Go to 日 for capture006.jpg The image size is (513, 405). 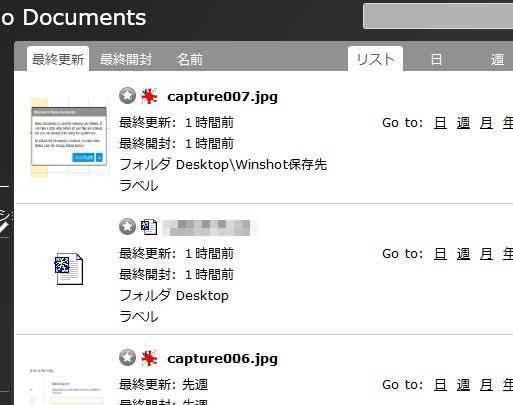coord(440,385)
